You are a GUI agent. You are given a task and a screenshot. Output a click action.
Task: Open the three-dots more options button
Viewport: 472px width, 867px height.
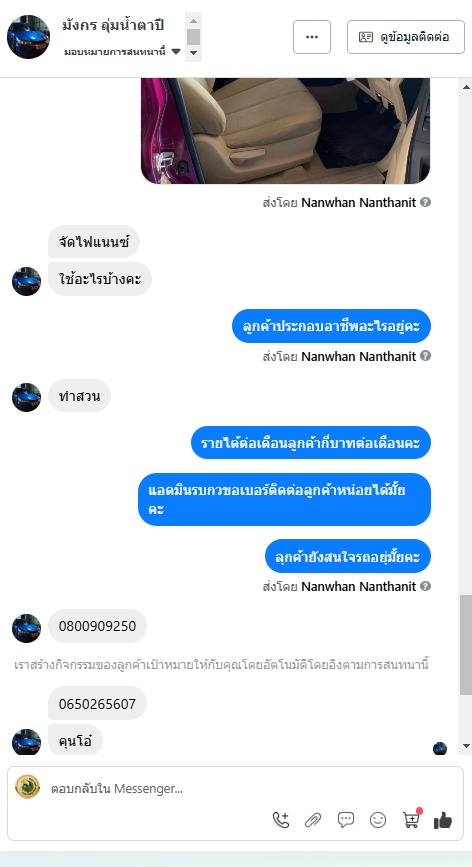[312, 37]
